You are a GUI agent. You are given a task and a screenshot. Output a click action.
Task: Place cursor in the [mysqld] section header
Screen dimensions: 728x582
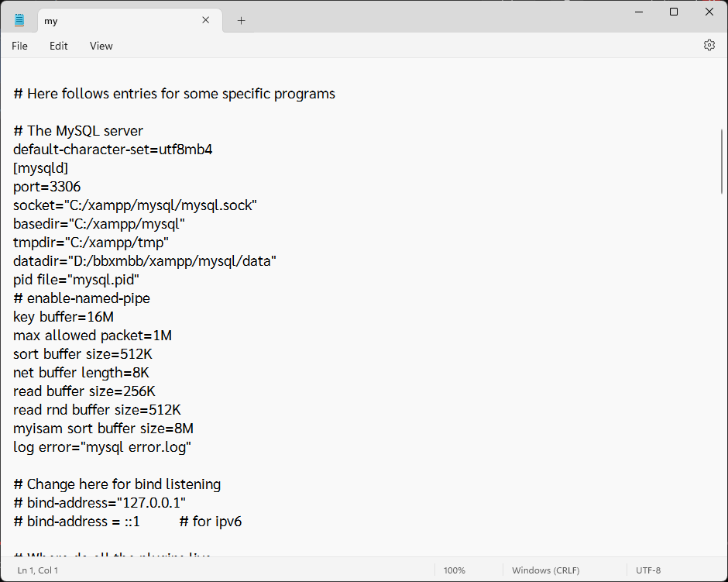(x=41, y=168)
